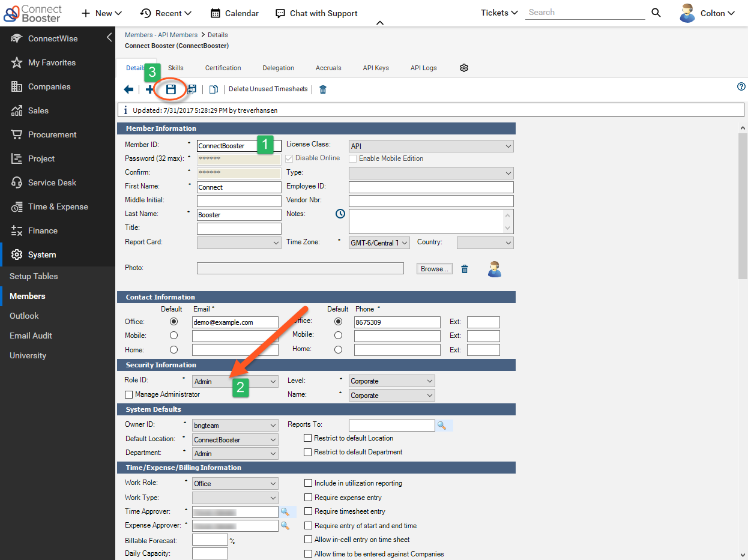Check Require timesheet entry
Image resolution: width=748 pixels, height=560 pixels.
pyautogui.click(x=309, y=511)
